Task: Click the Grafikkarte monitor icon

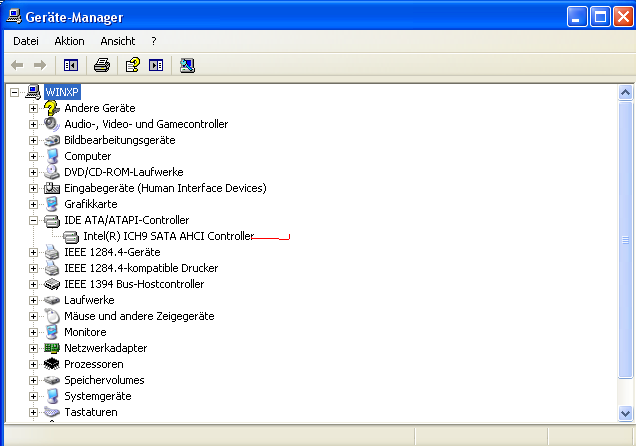Action: 52,204
